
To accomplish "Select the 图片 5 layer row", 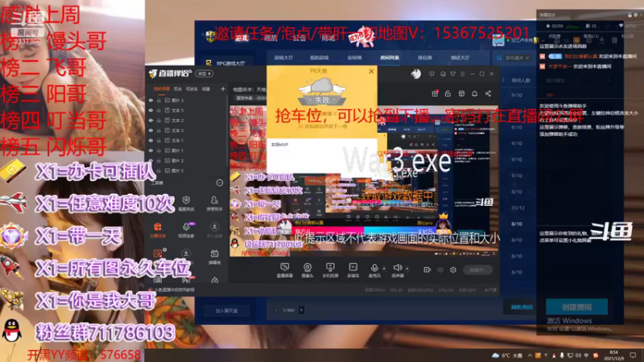I will (x=186, y=171).
